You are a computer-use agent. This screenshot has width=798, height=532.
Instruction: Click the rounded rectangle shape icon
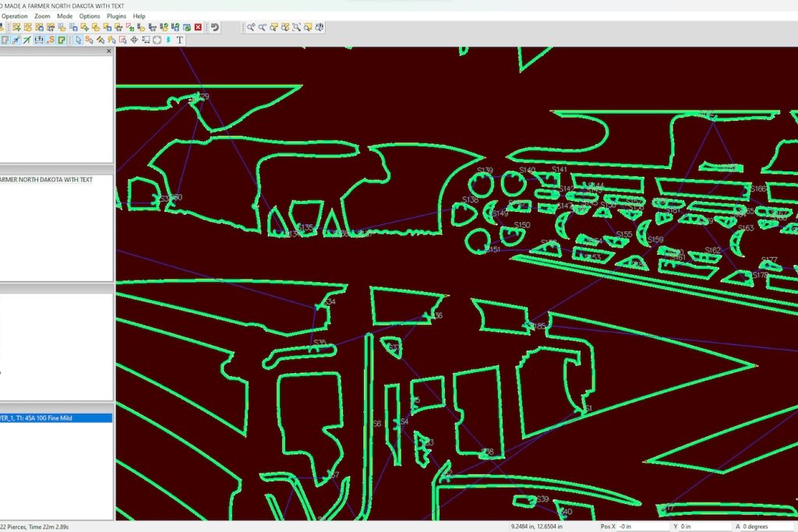[x=157, y=40]
